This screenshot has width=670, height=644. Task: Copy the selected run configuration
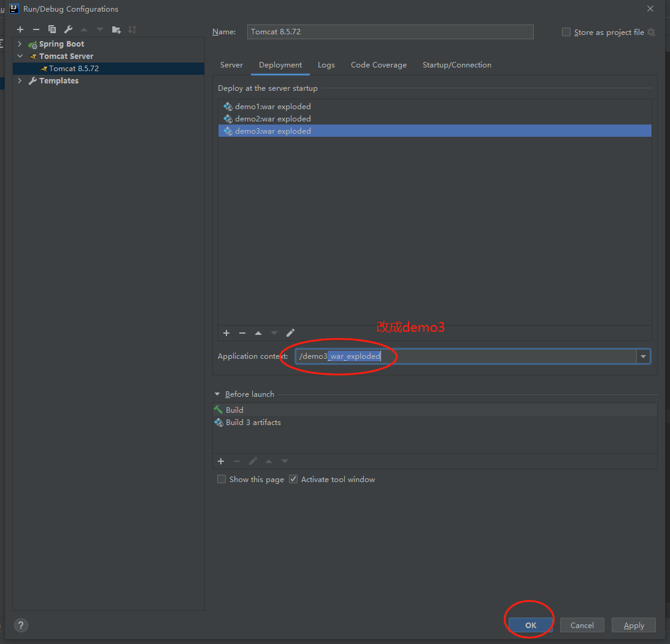[x=52, y=29]
